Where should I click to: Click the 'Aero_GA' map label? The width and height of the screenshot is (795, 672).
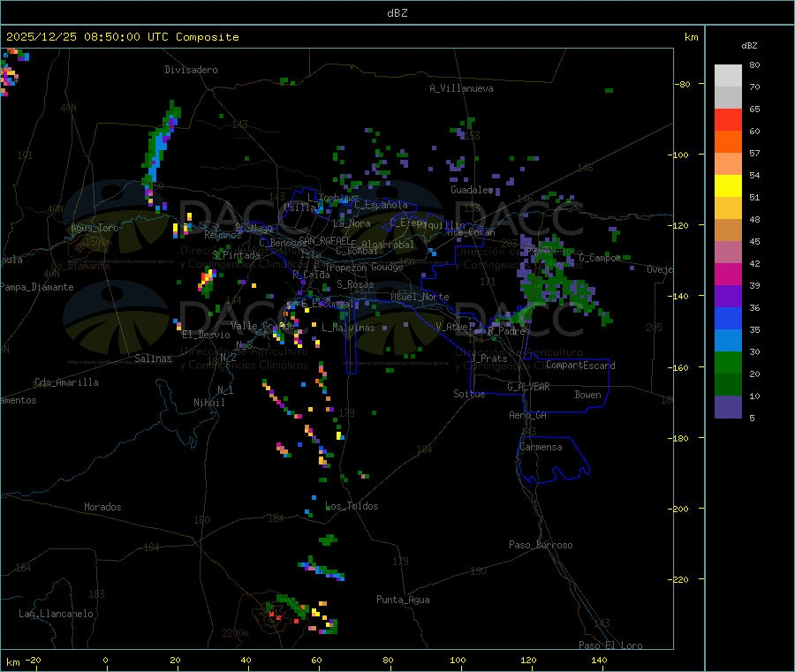pyautogui.click(x=528, y=415)
